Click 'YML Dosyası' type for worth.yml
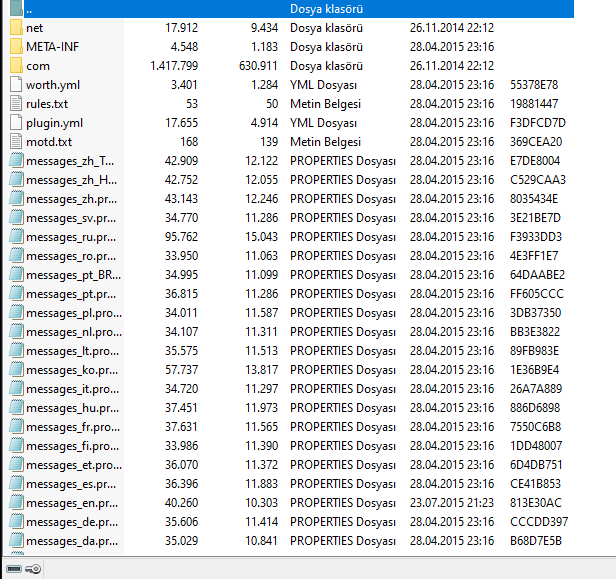616x579 pixels. (323, 85)
